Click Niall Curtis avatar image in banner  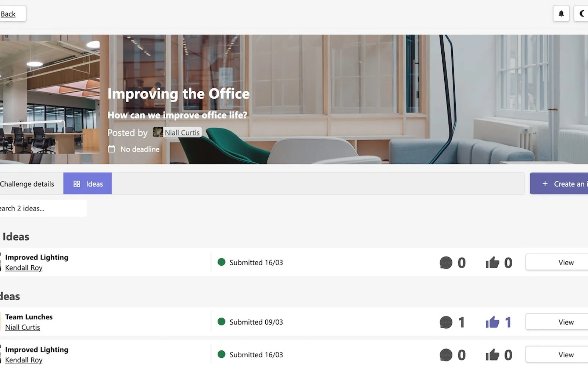click(x=158, y=132)
